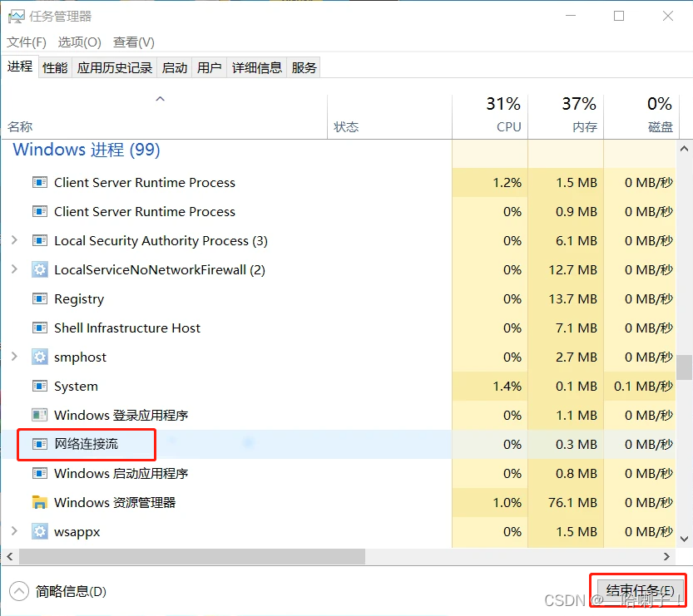Screen dimensions: 693x616
Task: Open the 文件(F) menu
Action: click(x=27, y=42)
